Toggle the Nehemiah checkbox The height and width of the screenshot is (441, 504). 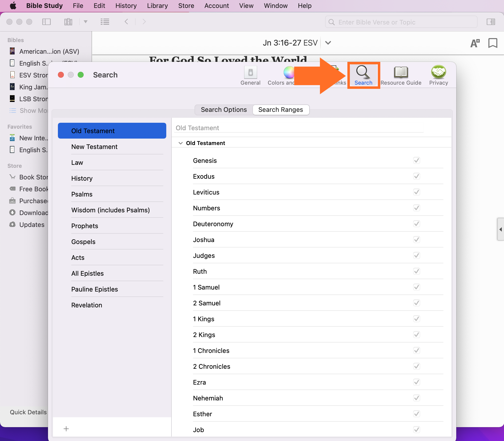point(416,398)
